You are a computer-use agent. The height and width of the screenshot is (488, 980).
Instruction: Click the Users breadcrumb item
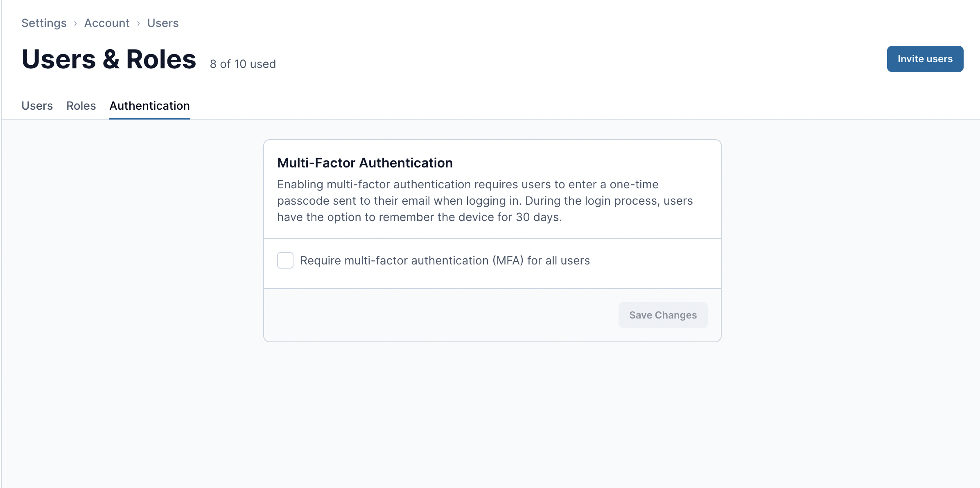(x=163, y=23)
